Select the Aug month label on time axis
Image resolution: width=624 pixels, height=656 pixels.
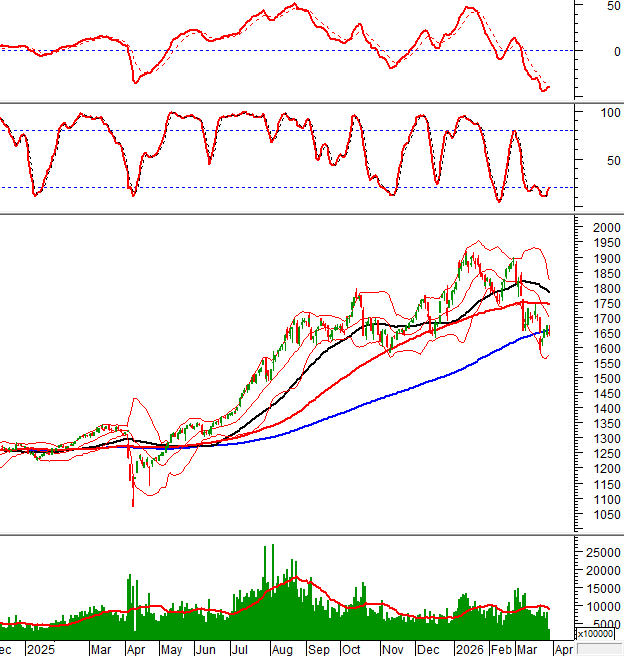(281, 648)
